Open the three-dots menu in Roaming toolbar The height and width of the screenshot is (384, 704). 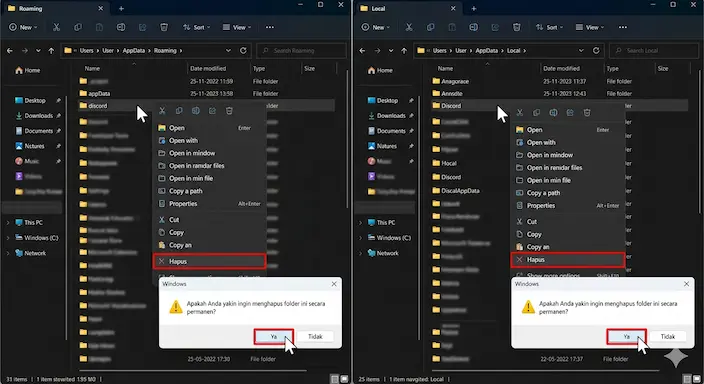[270, 27]
